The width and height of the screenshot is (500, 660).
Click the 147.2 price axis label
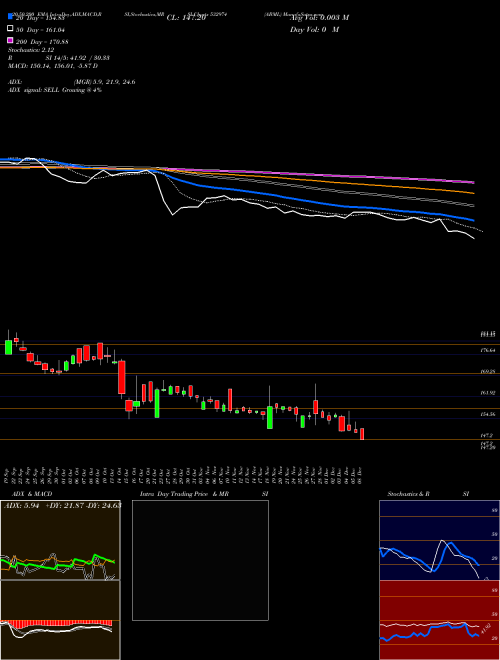click(x=487, y=436)
